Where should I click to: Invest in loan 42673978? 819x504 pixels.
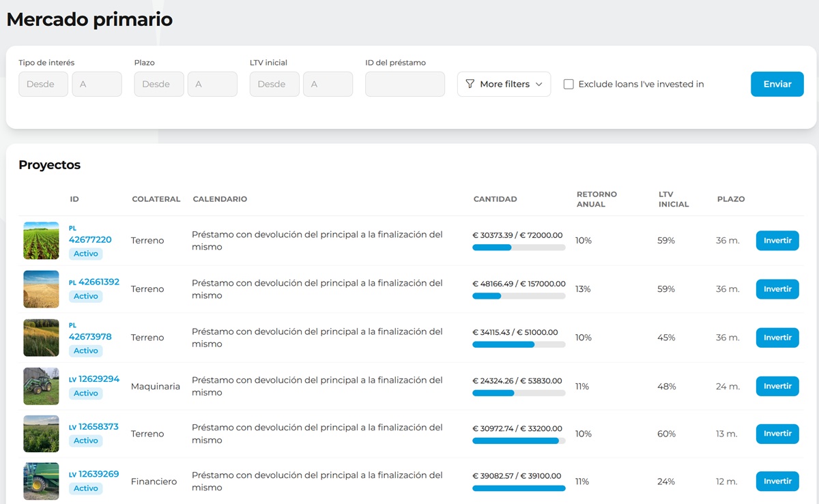point(777,338)
